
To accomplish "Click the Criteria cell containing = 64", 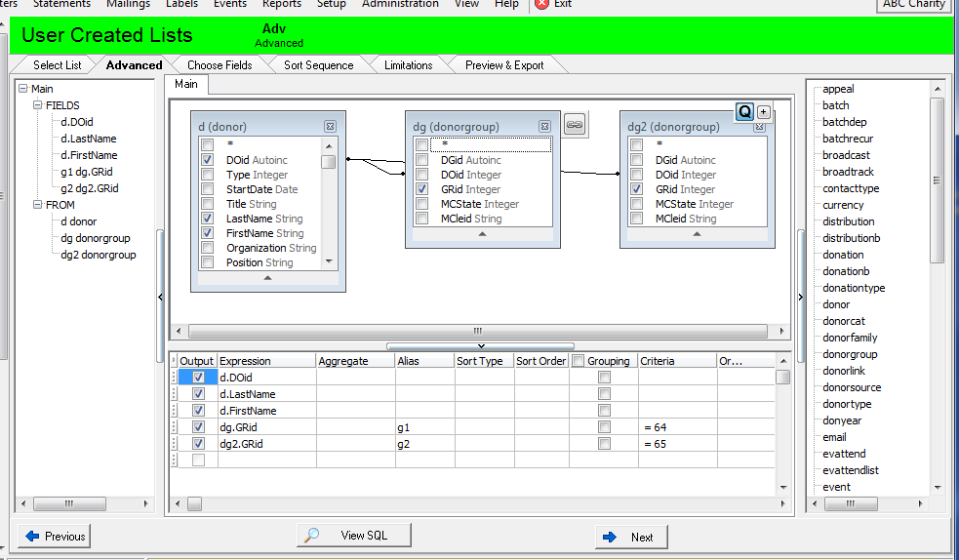I will pyautogui.click(x=676, y=427).
